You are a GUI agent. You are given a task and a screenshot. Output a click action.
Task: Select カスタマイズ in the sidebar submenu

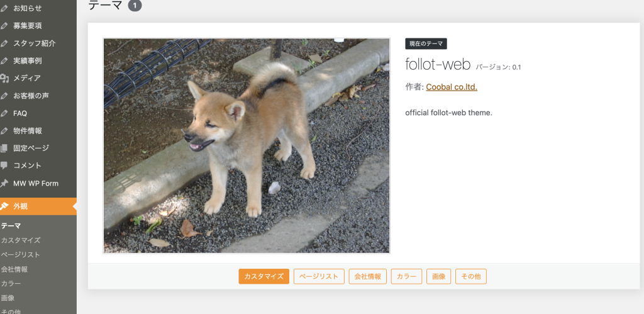tap(21, 240)
